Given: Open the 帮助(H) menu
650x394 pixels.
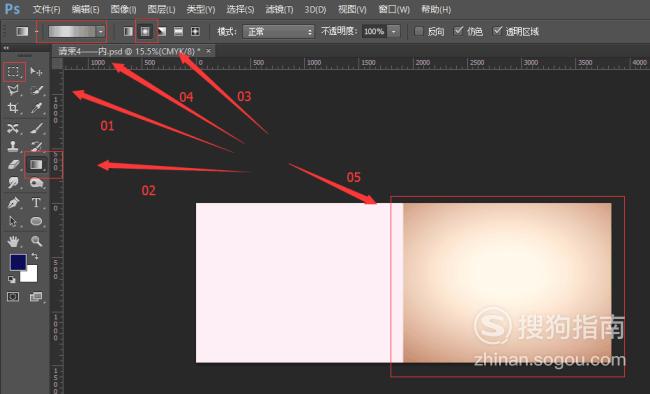Looking at the screenshot, I should click(436, 9).
